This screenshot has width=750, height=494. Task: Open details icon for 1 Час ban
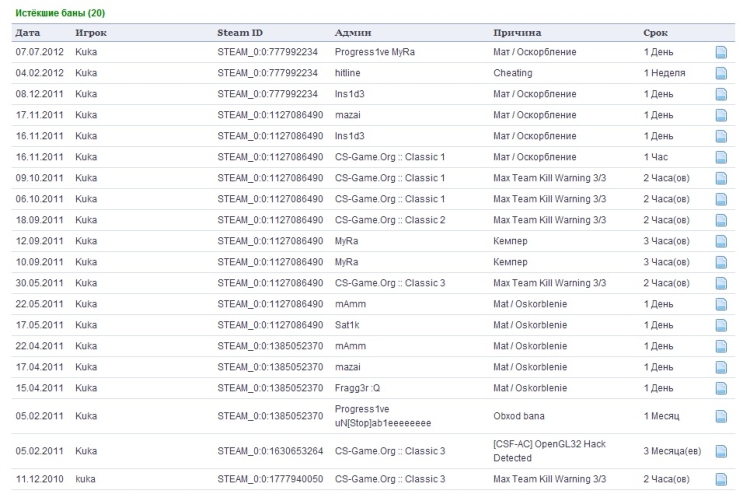tap(721, 157)
